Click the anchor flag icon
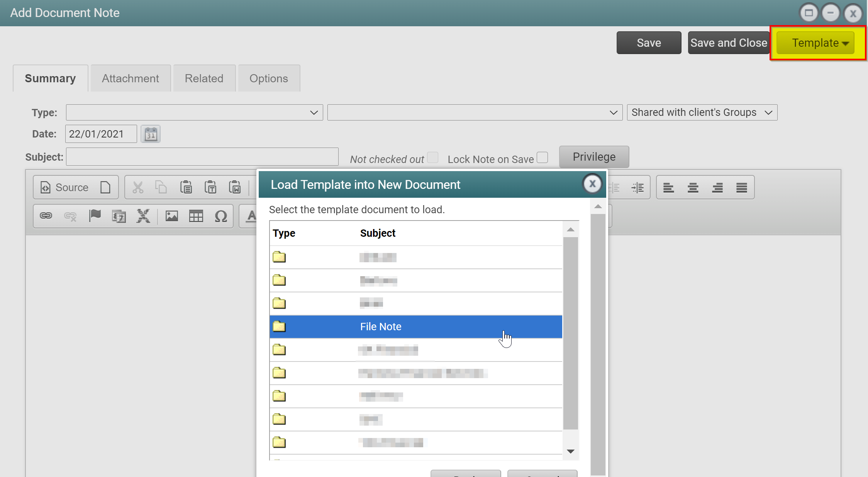Viewport: 868px width, 477px height. [95, 216]
